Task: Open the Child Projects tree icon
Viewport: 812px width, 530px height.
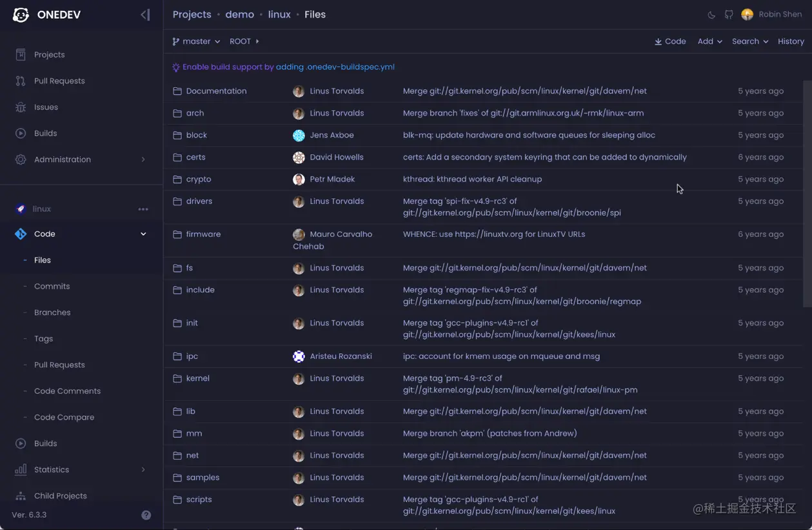Action: (21, 496)
